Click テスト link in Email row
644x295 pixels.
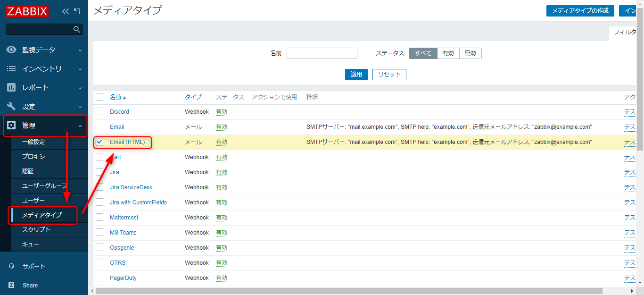coord(630,126)
